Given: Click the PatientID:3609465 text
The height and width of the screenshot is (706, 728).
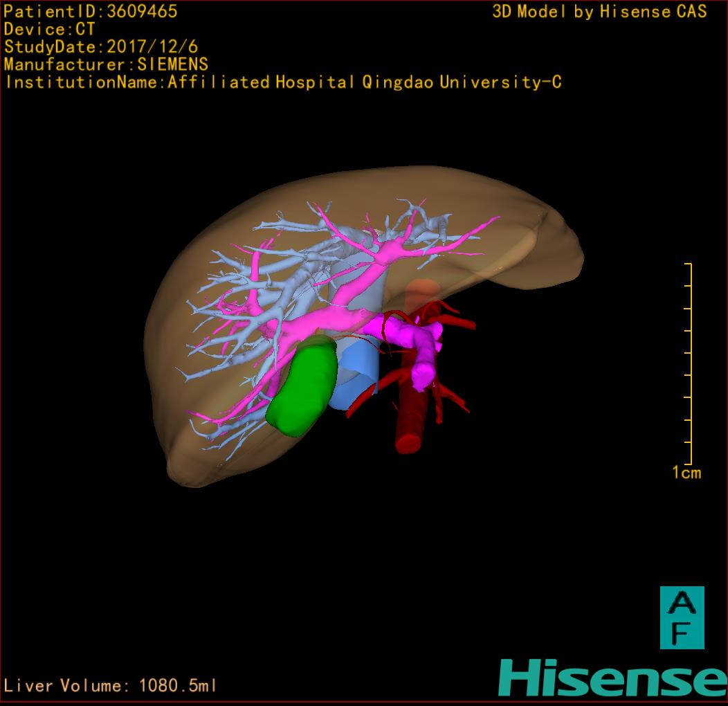Looking at the screenshot, I should tap(91, 12).
